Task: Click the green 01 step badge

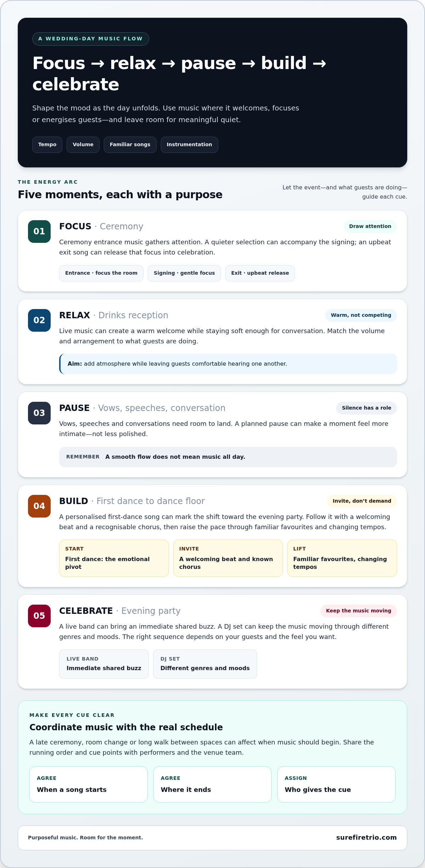Action: click(39, 232)
